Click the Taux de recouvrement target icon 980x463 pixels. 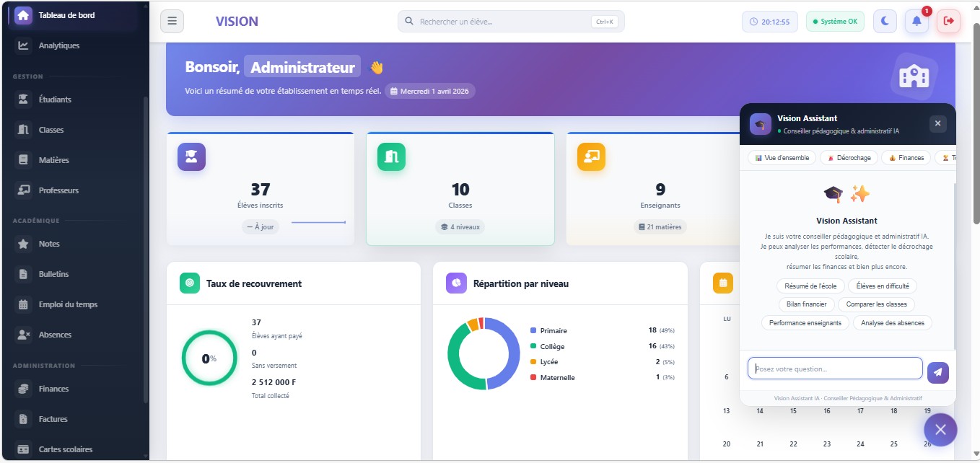point(190,283)
